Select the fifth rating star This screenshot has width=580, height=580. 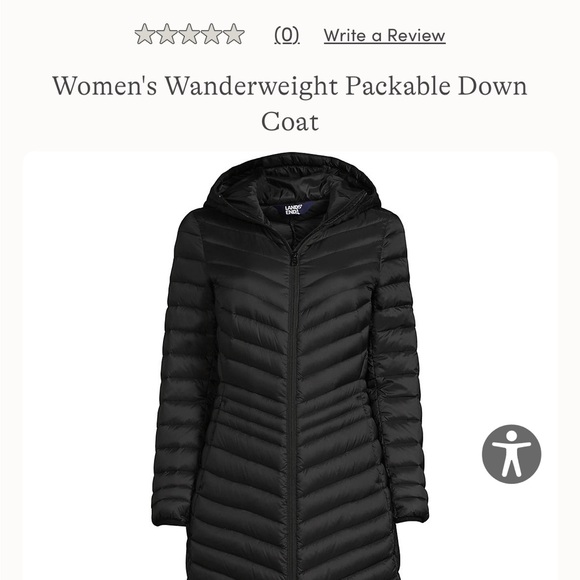234,34
